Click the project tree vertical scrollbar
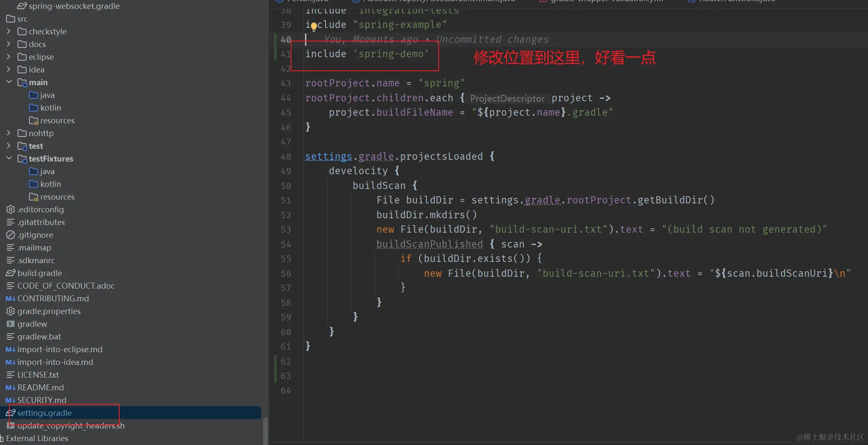The width and height of the screenshot is (868, 445). pos(266,431)
